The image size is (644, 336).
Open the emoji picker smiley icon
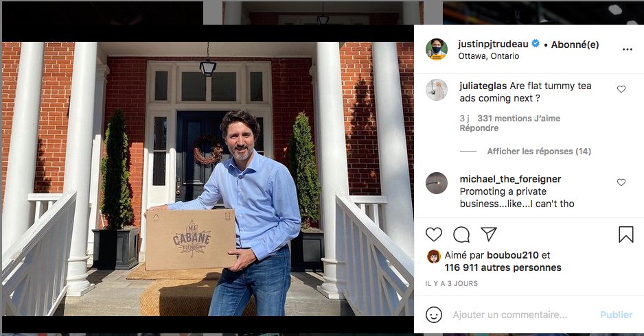point(434,315)
